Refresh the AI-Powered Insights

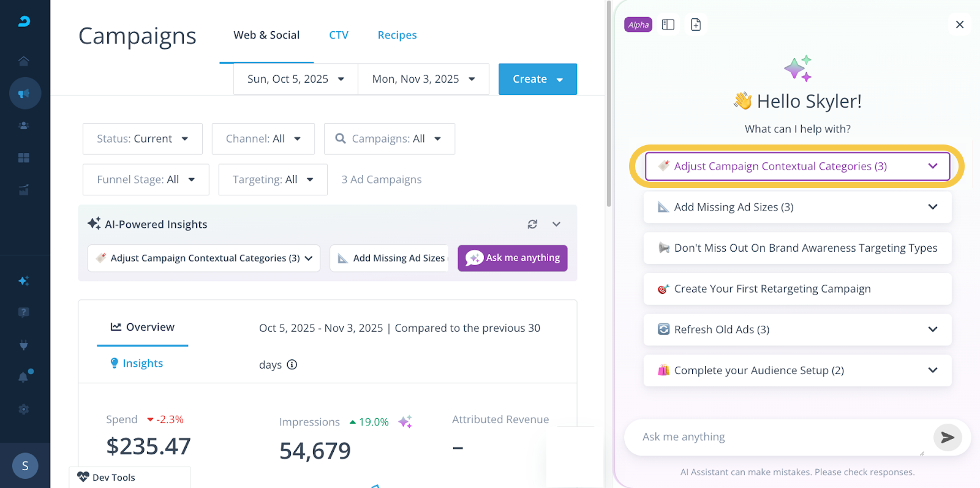tap(532, 224)
